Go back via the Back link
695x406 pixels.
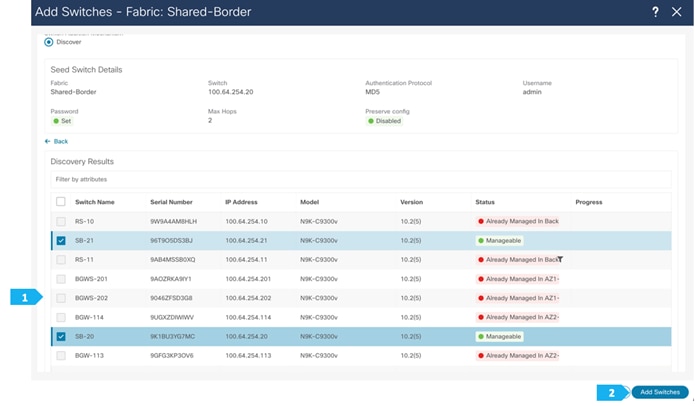[x=61, y=141]
